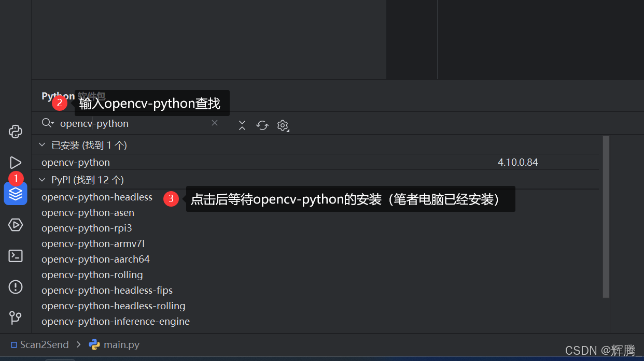Open the Problems tool window
644x361 pixels.
click(x=16, y=286)
